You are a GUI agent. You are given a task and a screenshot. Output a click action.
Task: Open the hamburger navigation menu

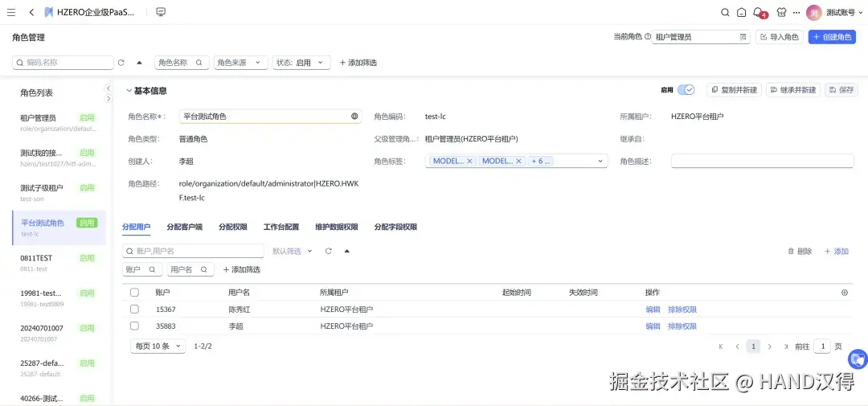pos(11,12)
